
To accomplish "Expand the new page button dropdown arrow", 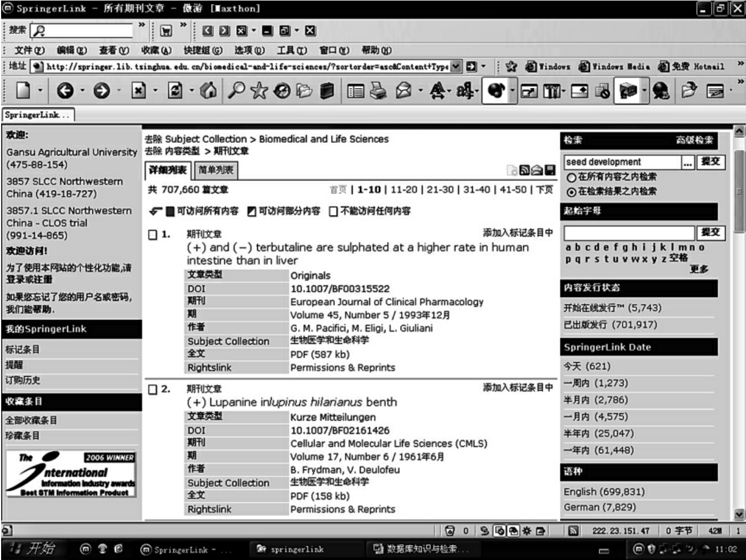I will pyautogui.click(x=39, y=92).
